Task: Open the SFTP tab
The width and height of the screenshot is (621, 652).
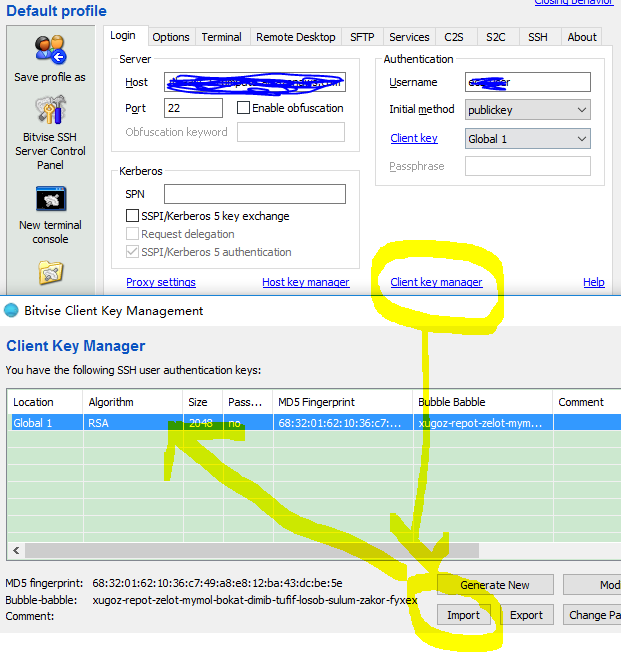Action: 362,37
